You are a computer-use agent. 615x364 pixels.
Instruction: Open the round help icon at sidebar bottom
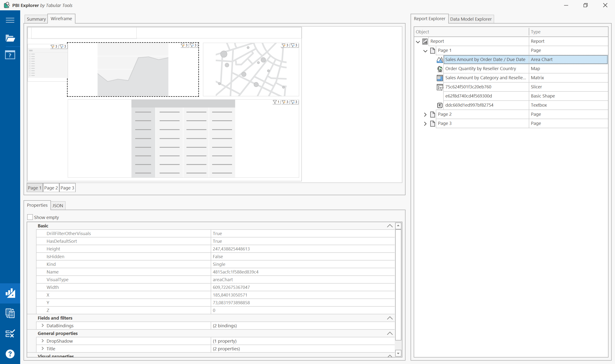coord(10,354)
